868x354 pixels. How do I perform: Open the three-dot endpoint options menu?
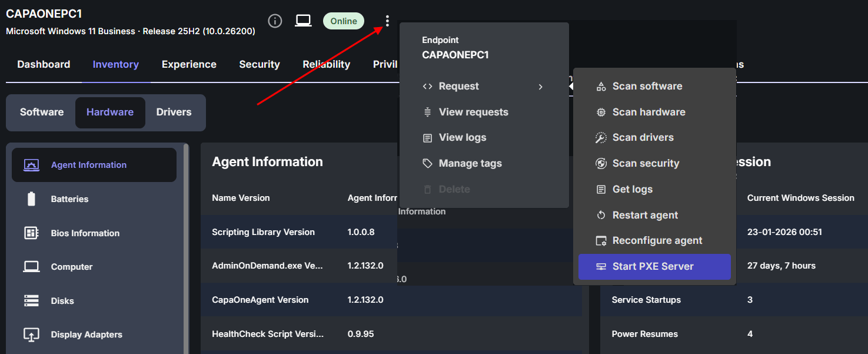[387, 21]
